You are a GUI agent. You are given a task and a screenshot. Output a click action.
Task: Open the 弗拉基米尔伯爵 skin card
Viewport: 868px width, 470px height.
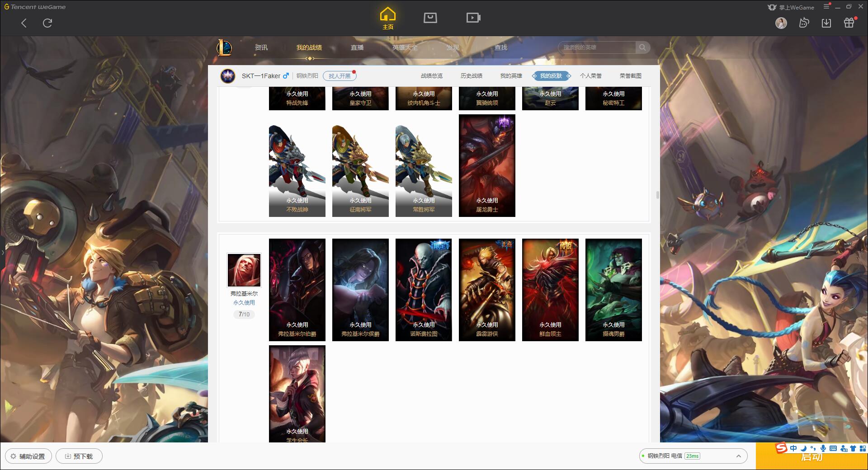pos(297,290)
